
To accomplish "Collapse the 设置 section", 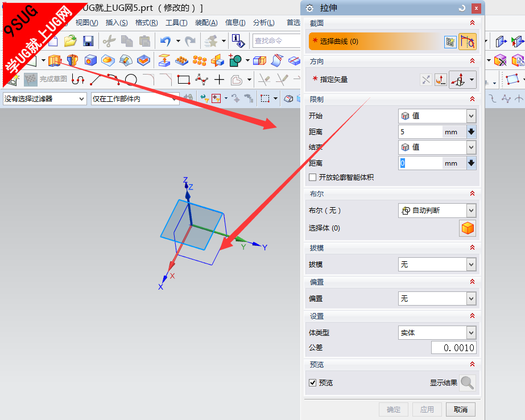I will click(x=473, y=316).
